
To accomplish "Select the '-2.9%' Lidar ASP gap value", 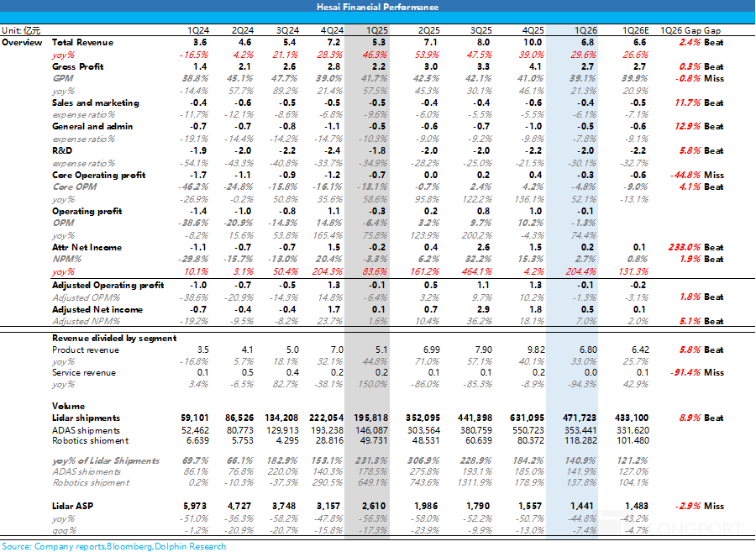I will point(687,506).
